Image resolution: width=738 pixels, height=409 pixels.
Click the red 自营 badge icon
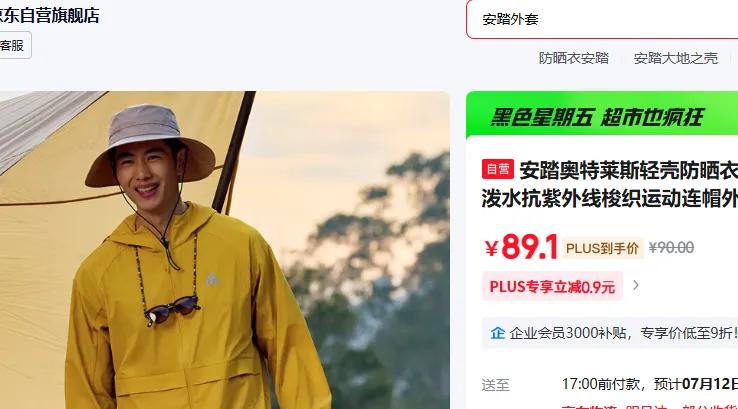tap(497, 169)
